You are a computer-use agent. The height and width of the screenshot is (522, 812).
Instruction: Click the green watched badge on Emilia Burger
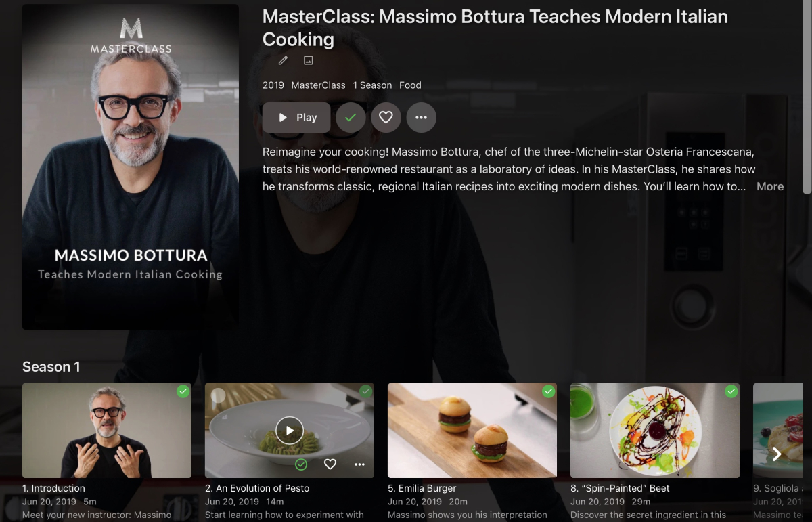(x=548, y=391)
